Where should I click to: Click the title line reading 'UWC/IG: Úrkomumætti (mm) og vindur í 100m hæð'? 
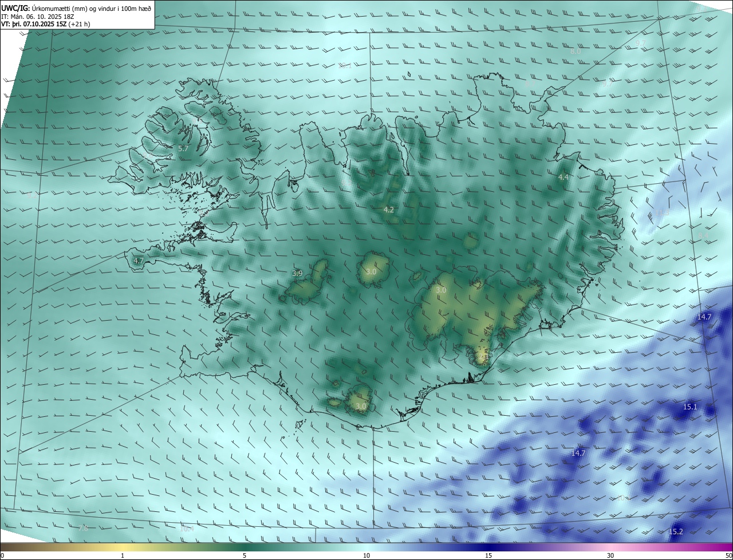click(76, 8)
